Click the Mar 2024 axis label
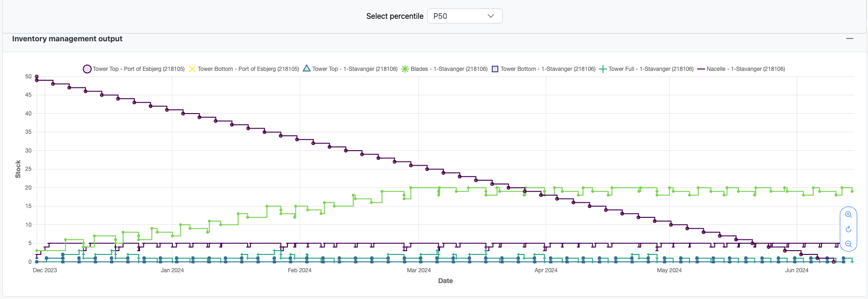Image resolution: width=868 pixels, height=299 pixels. (x=418, y=270)
